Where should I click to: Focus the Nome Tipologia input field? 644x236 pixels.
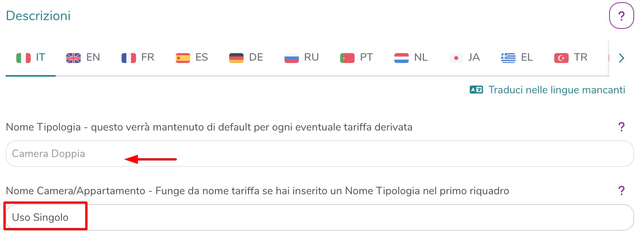coord(320,154)
